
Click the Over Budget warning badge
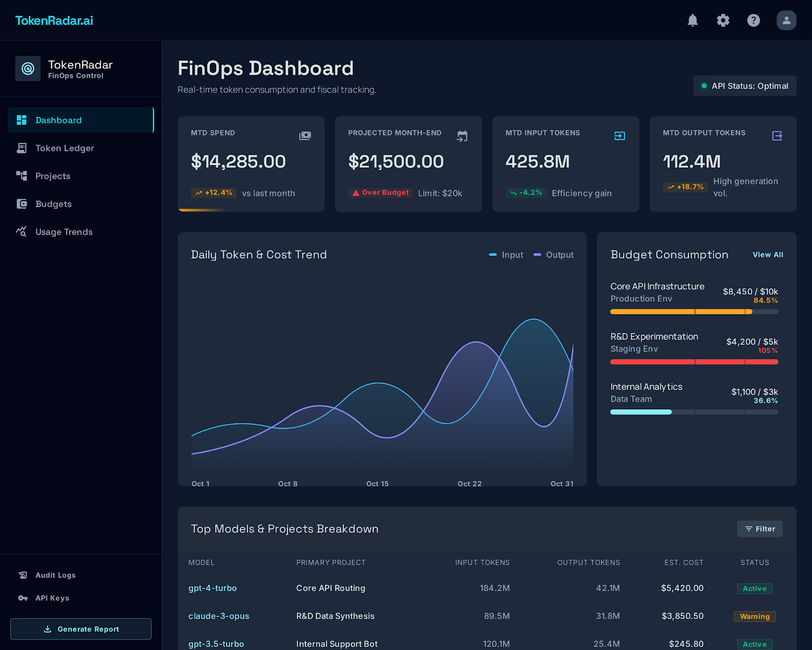[381, 193]
